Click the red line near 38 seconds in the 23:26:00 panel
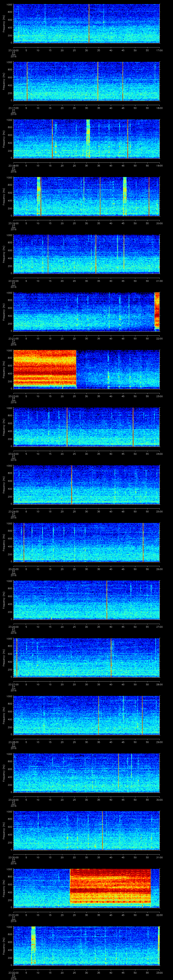 click(106, 600)
